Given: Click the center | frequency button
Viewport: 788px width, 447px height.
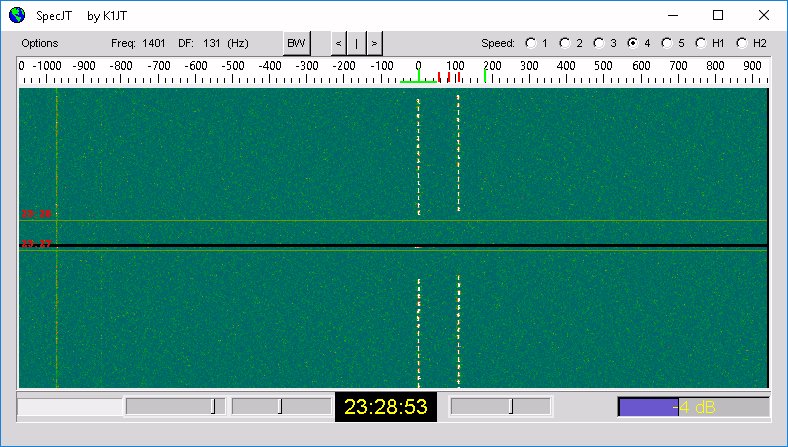Looking at the screenshot, I should pos(356,43).
